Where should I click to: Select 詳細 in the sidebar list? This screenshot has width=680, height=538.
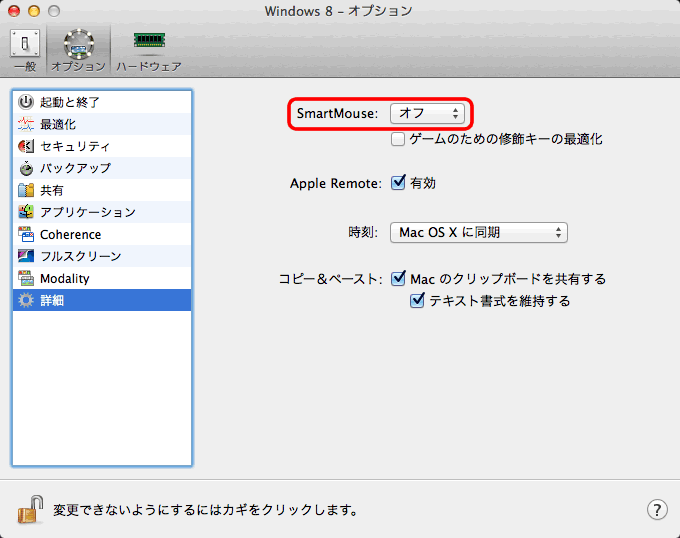click(102, 300)
